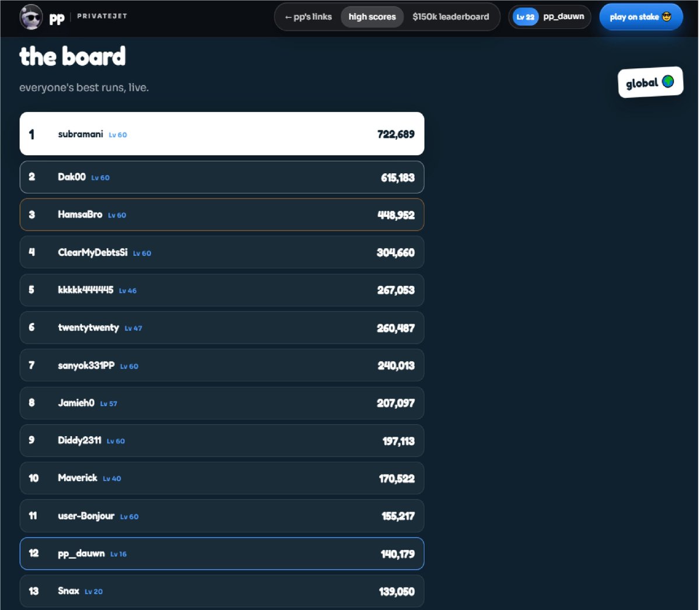This screenshot has width=700, height=610.
Task: Click the board page heading
Action: (72, 57)
